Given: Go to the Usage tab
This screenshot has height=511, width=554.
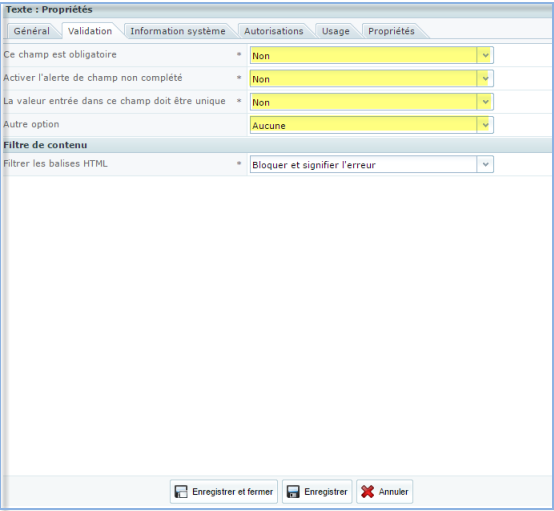Looking at the screenshot, I should point(335,31).
